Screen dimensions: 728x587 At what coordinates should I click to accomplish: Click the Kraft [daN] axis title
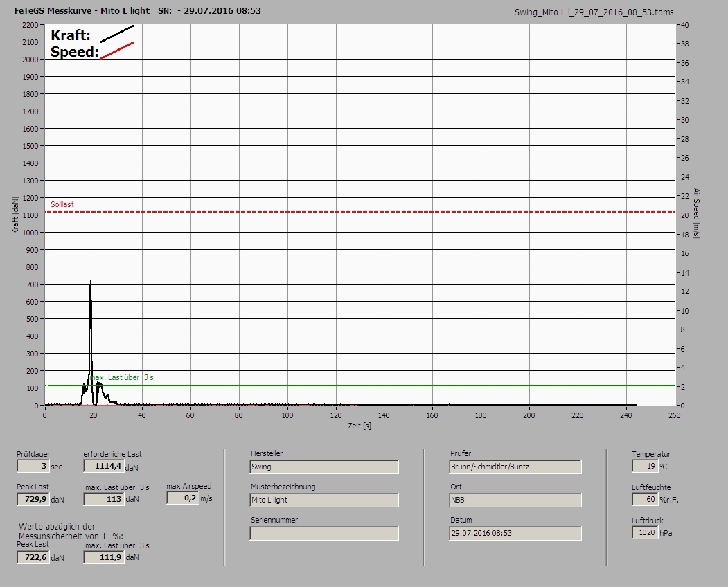point(16,215)
